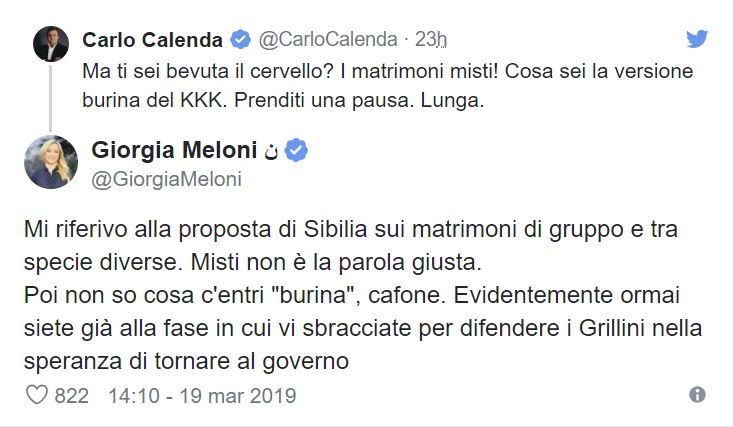Click the 822 likes count

point(71,396)
